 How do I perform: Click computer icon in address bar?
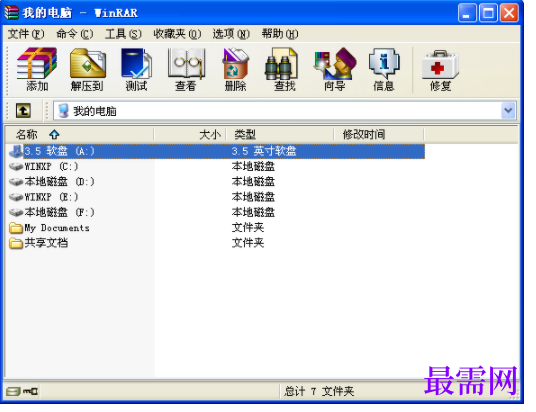click(x=63, y=111)
